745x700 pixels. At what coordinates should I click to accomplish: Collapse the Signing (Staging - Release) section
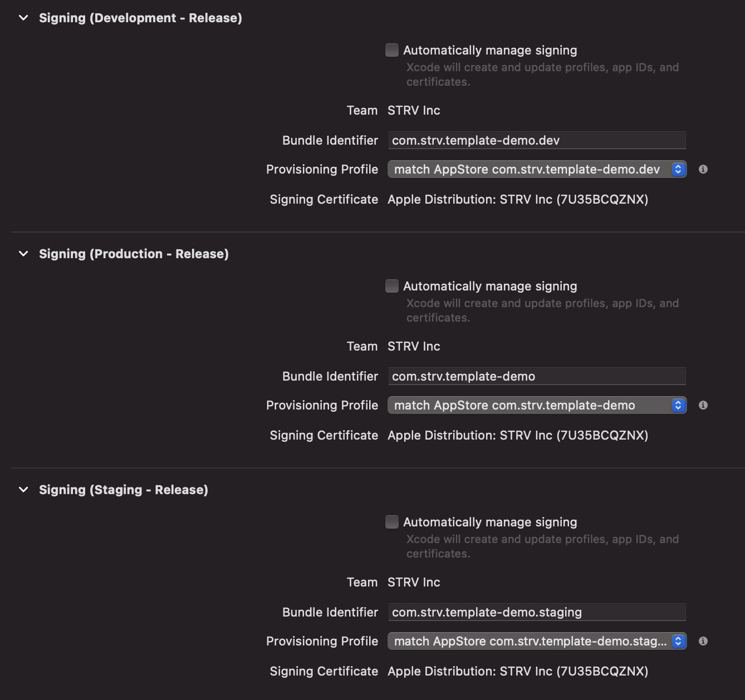pyautogui.click(x=22, y=490)
